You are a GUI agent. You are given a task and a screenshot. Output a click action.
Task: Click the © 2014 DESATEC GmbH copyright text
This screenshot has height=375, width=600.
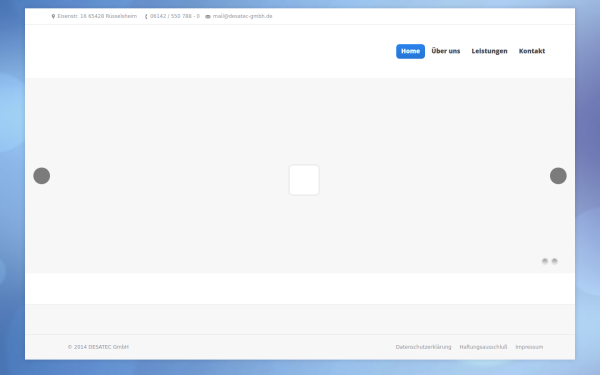click(98, 347)
